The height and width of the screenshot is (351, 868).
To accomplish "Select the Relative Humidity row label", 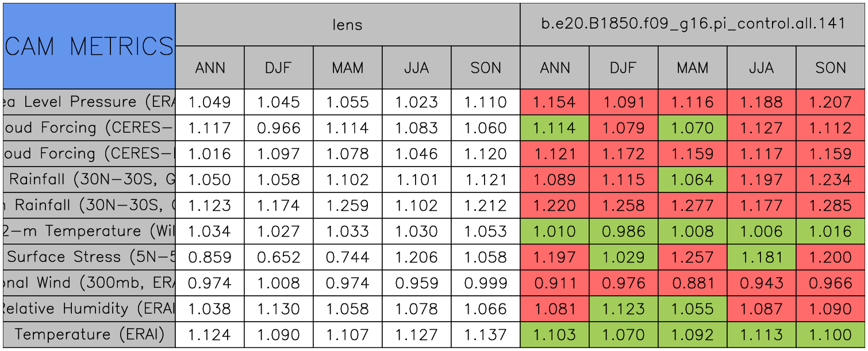I will pyautogui.click(x=89, y=309).
